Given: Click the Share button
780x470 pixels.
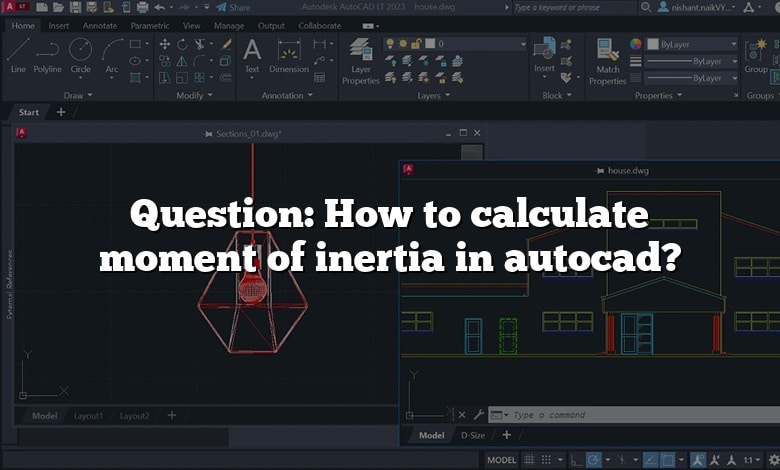Looking at the screenshot, I should tap(233, 7).
